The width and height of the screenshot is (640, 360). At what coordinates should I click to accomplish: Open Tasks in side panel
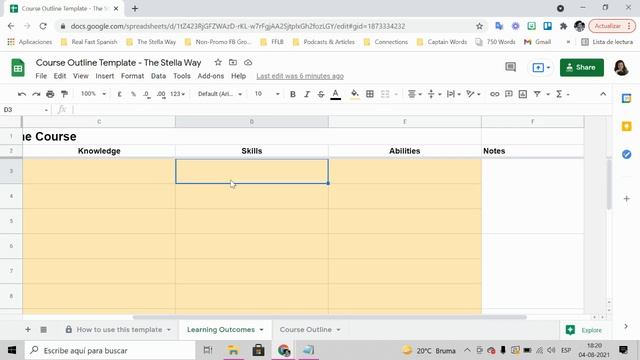point(627,154)
